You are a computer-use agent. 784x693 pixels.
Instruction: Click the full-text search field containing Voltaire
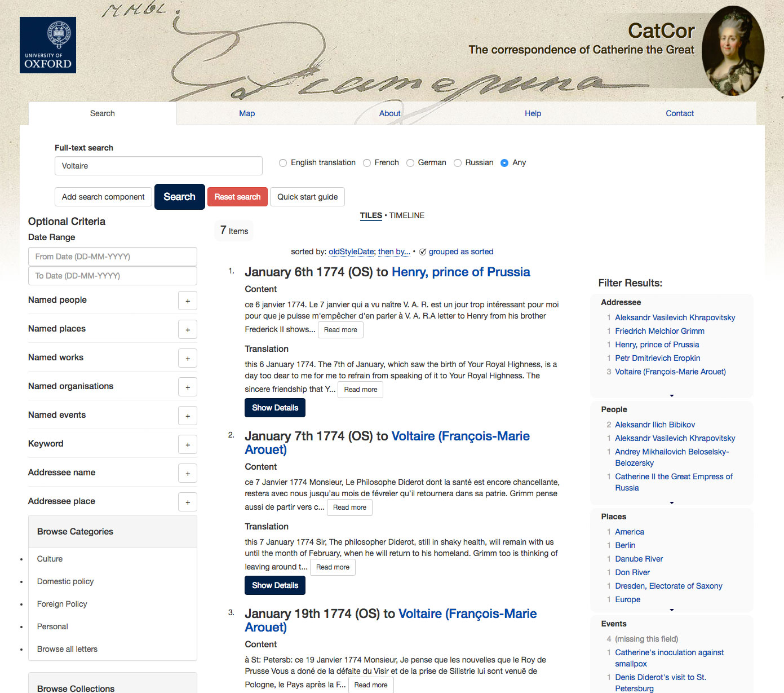[158, 166]
